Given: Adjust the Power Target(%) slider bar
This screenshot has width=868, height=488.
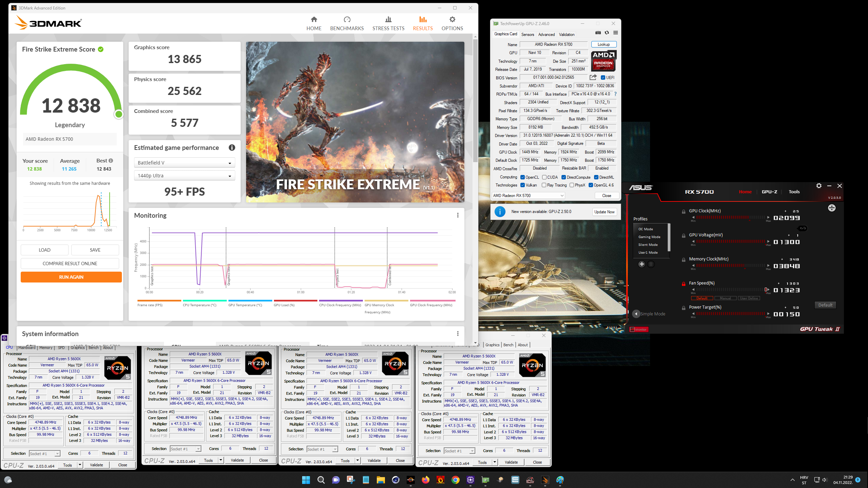Looking at the screenshot, I should [731, 314].
